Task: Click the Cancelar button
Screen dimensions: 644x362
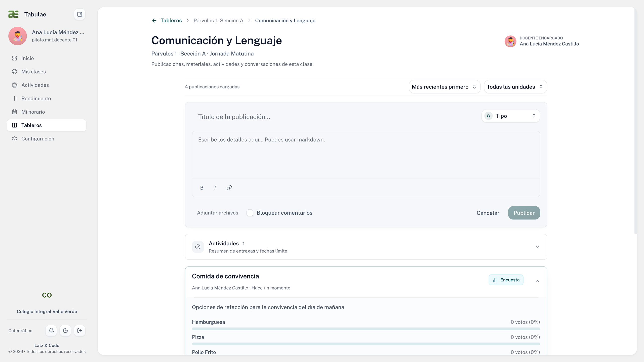Action: 488,213
